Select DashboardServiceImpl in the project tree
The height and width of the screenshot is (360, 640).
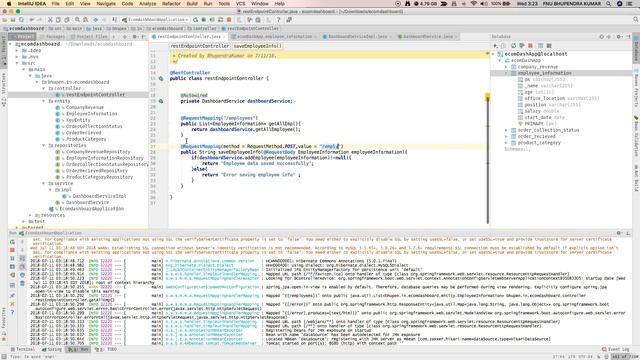[x=99, y=196]
